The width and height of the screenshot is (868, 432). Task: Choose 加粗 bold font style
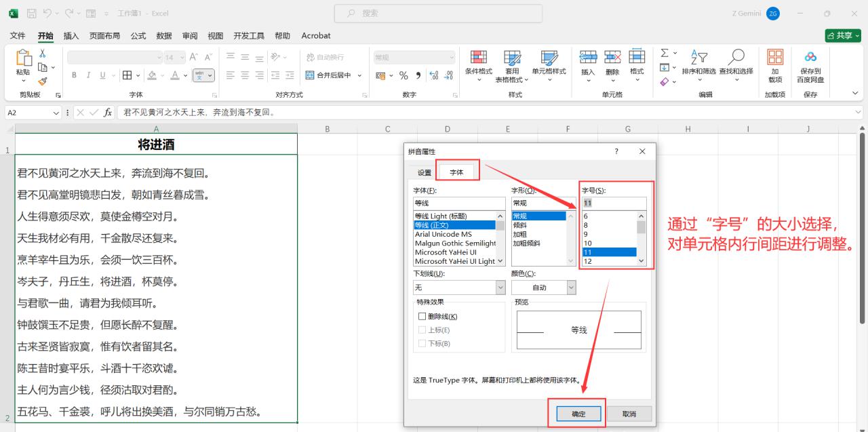[x=539, y=234]
